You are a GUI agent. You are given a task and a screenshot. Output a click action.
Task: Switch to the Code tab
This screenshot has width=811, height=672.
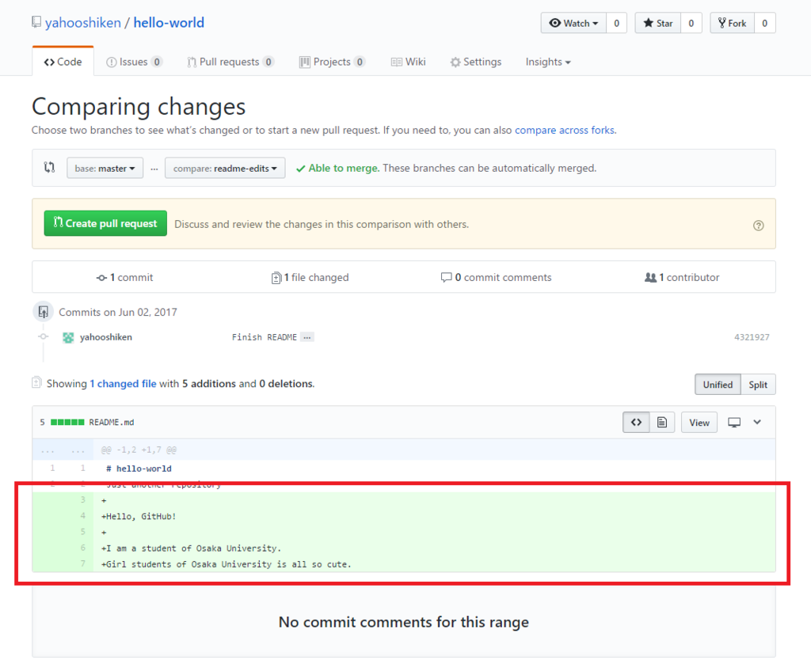pyautogui.click(x=63, y=62)
